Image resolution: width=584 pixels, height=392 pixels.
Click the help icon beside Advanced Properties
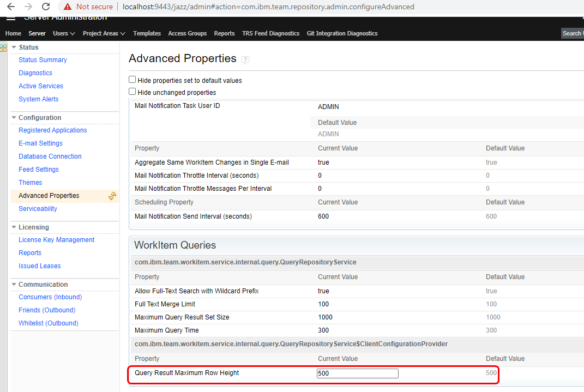coord(245,59)
